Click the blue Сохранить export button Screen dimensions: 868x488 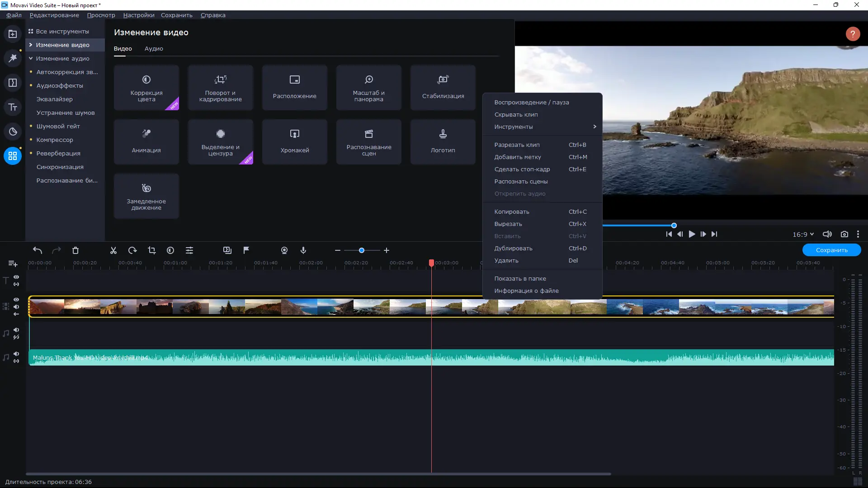point(831,250)
